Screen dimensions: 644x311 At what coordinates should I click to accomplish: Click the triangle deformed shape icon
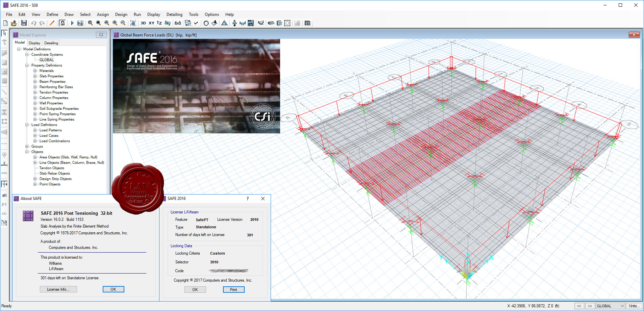(224, 23)
